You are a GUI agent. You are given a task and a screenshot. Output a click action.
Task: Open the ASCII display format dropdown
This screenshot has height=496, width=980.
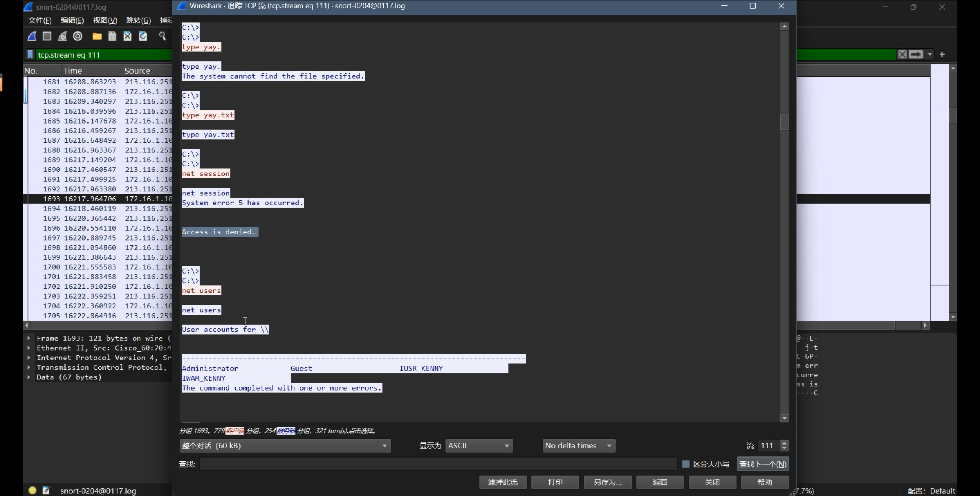pyautogui.click(x=479, y=445)
